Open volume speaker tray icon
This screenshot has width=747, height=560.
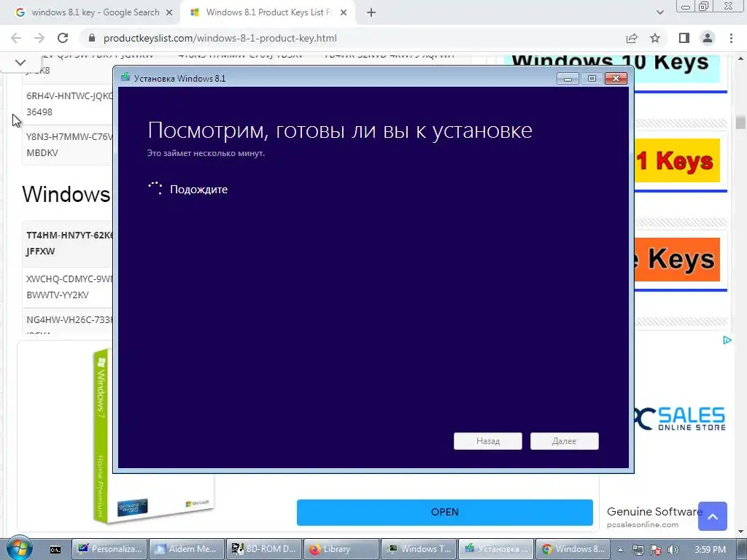(673, 550)
